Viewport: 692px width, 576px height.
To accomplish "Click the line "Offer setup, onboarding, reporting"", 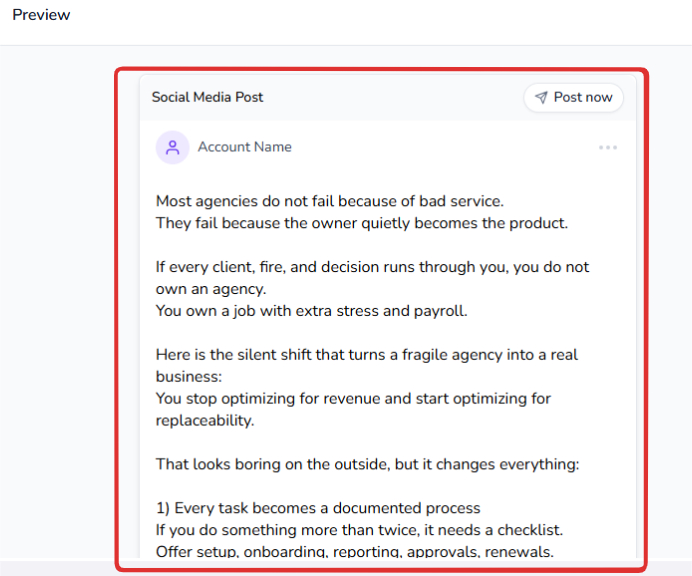I will point(354,552).
